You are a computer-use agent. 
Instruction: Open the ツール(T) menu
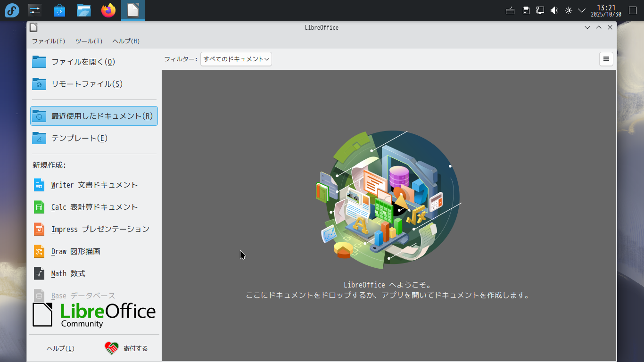89,41
